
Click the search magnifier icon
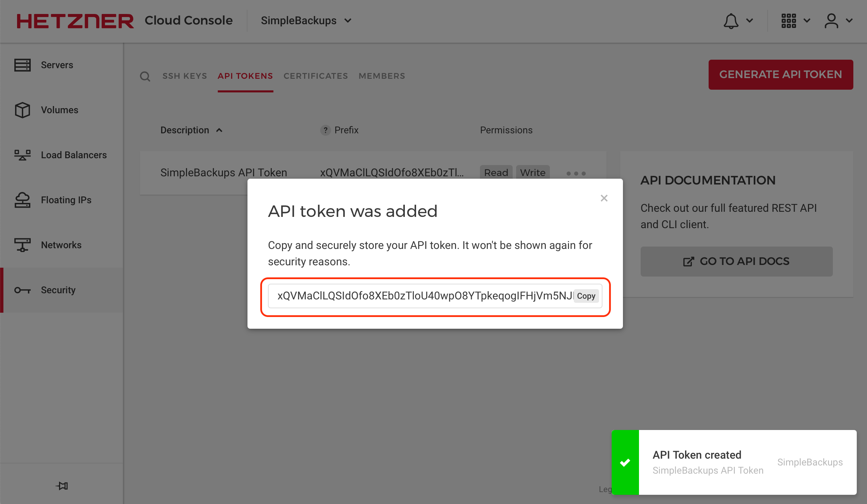[x=145, y=76]
